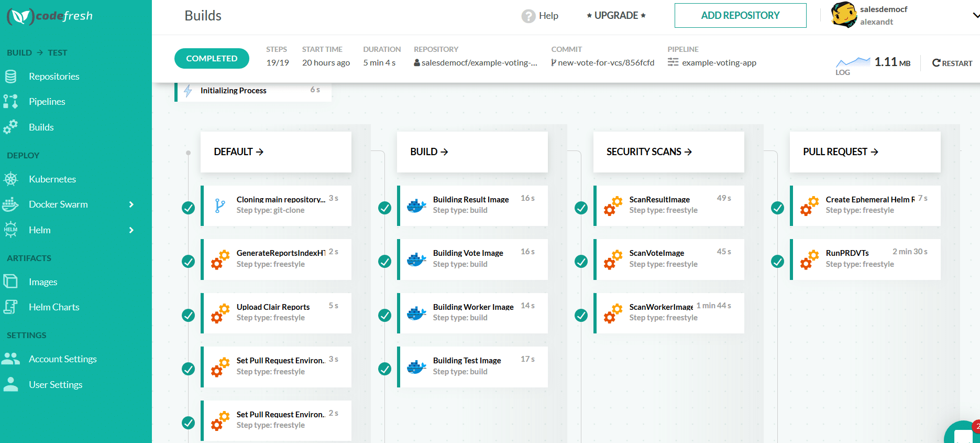The height and width of the screenshot is (443, 980).
Task: Open the Help question mark icon
Action: click(528, 16)
